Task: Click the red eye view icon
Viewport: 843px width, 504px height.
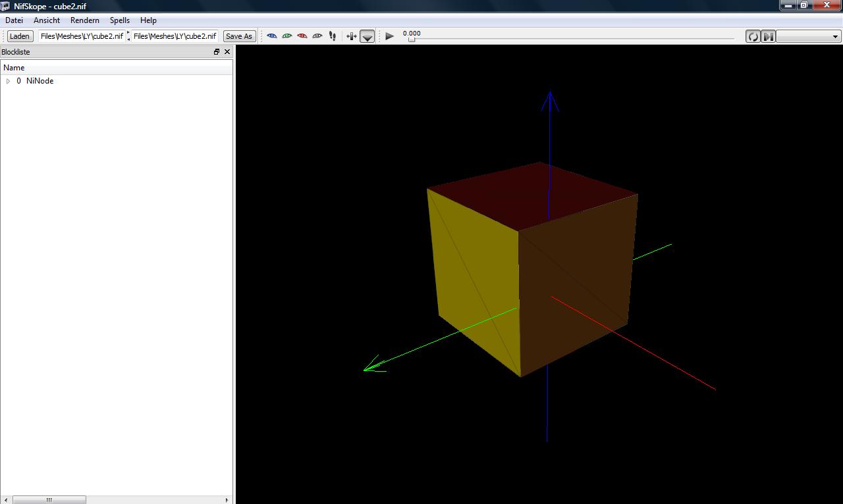Action: [302, 36]
